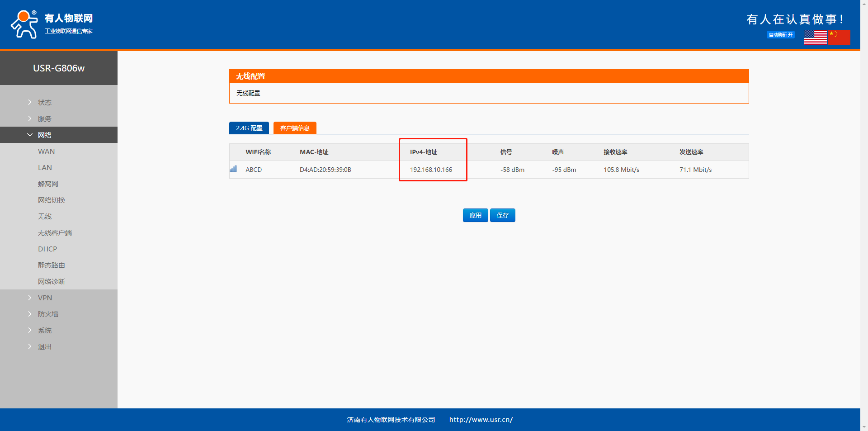Expand the 状态 menu section
Image resolution: width=868 pixels, height=431 pixels.
(44, 103)
